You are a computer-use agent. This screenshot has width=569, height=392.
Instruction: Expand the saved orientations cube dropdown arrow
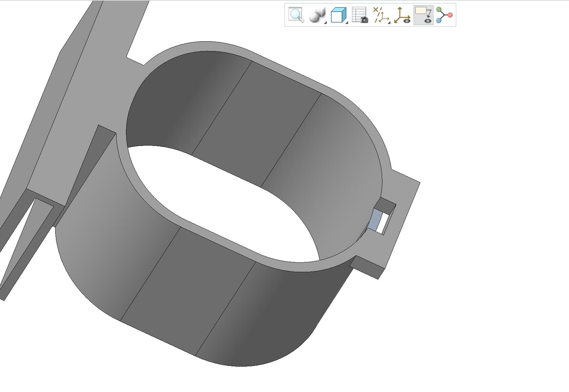pos(347,22)
